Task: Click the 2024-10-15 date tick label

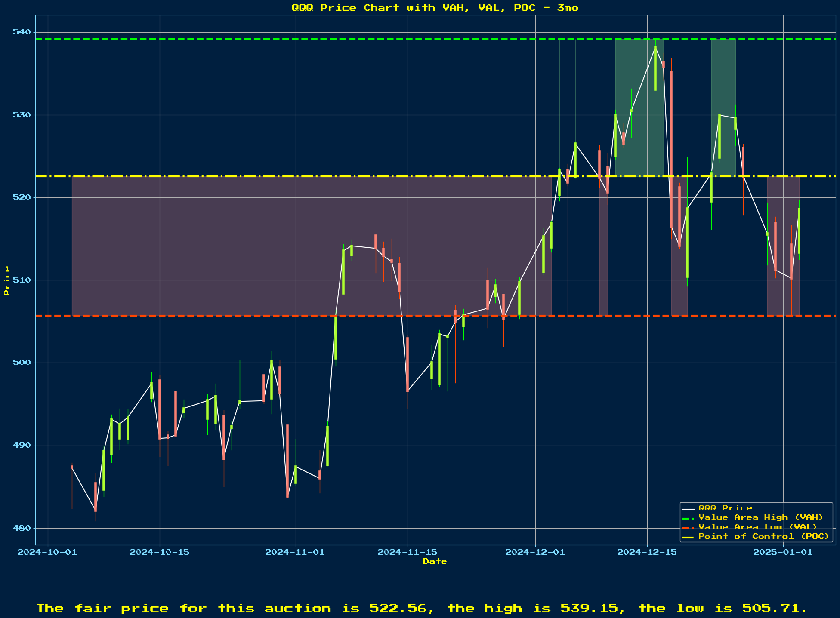Action: (x=159, y=552)
